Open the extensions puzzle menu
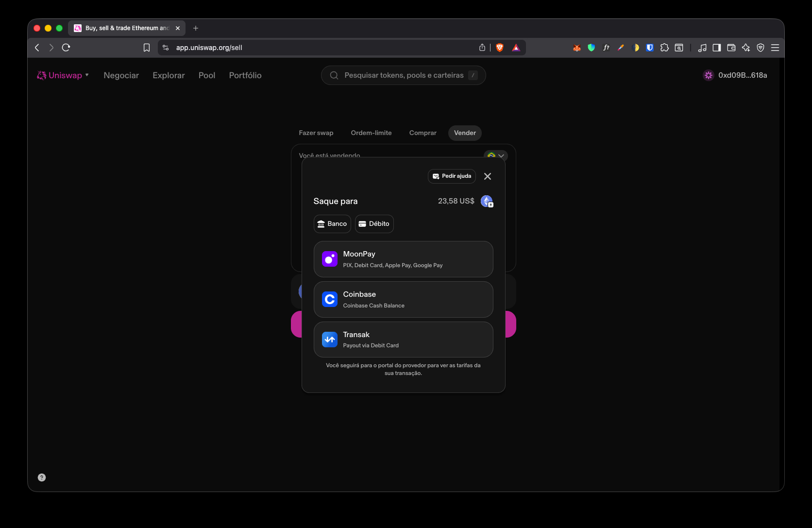The height and width of the screenshot is (528, 812). point(664,48)
